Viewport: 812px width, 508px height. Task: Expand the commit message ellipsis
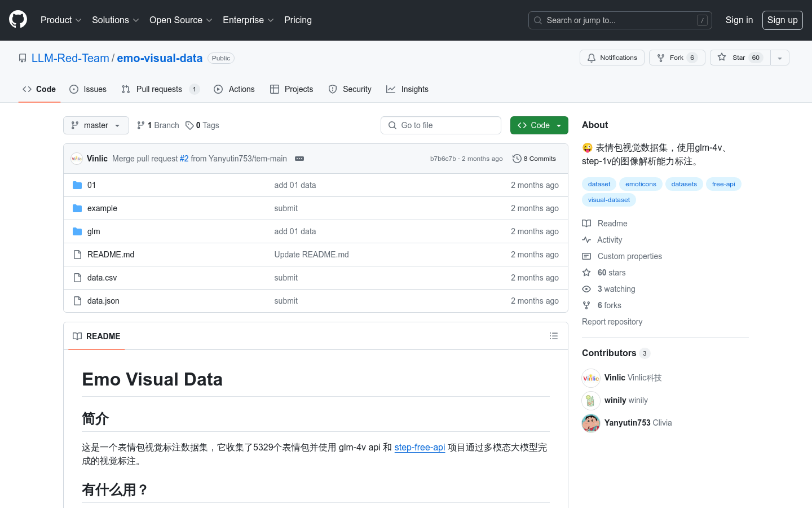[299, 159]
